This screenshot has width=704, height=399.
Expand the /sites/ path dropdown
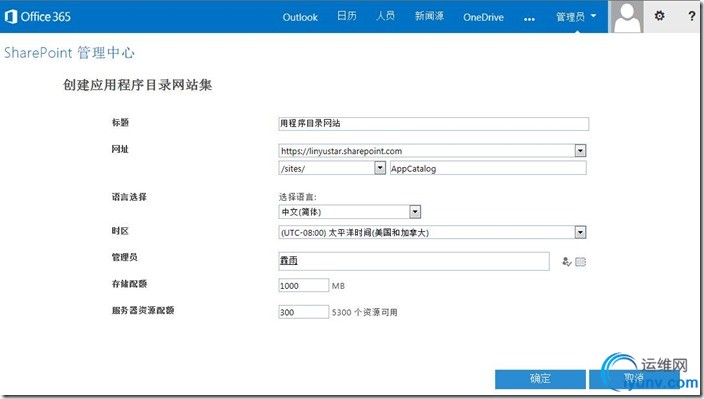(380, 168)
